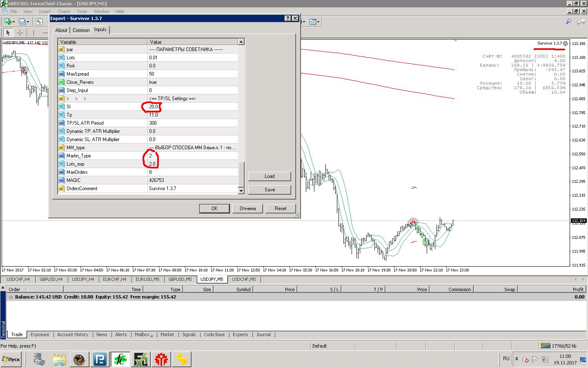Screen dimensions: 588x368
Task: Close the Terminal panel with the x
Action: [3, 288]
